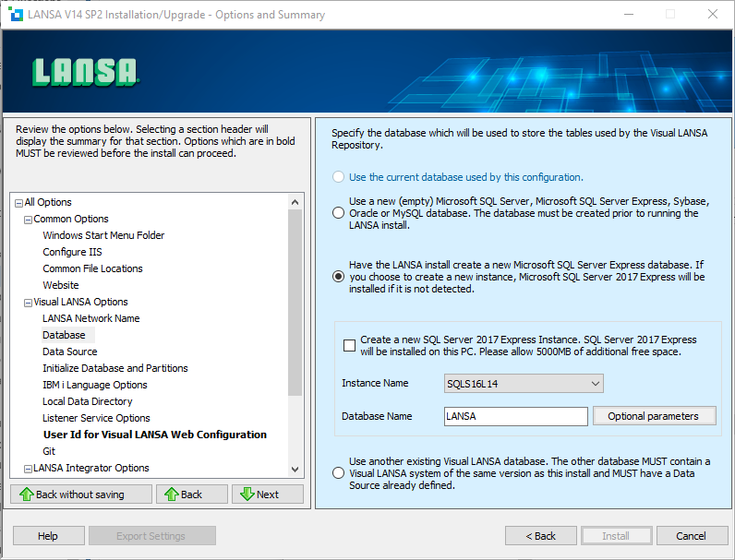Viewport: 735px width, 560px height.
Task: Click the Back button with green arrow
Action: [x=192, y=494]
